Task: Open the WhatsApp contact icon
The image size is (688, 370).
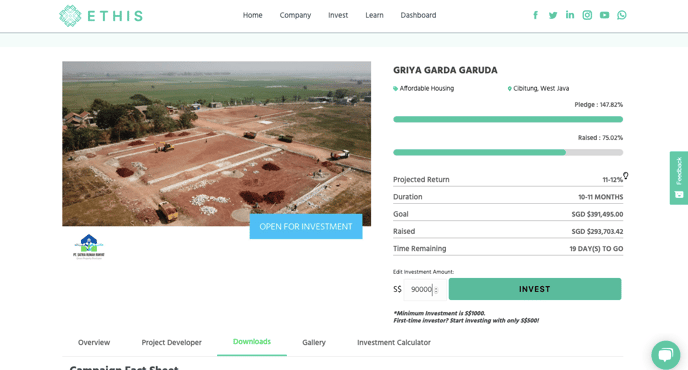Action: click(622, 15)
